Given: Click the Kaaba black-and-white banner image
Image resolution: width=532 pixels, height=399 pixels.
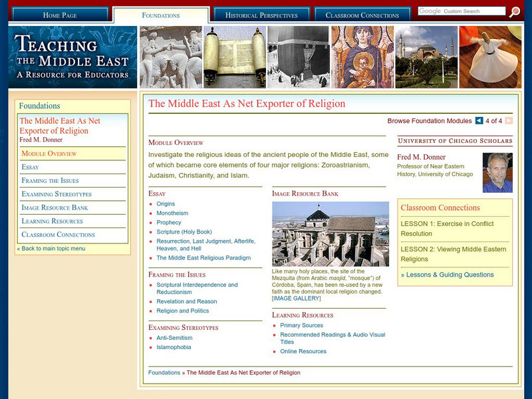Looking at the screenshot, I should tap(299, 57).
